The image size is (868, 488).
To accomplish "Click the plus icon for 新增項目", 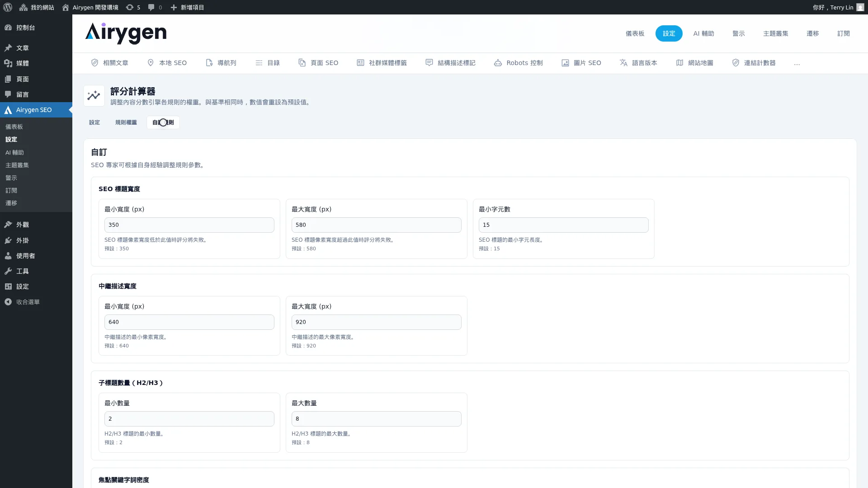I will [174, 7].
